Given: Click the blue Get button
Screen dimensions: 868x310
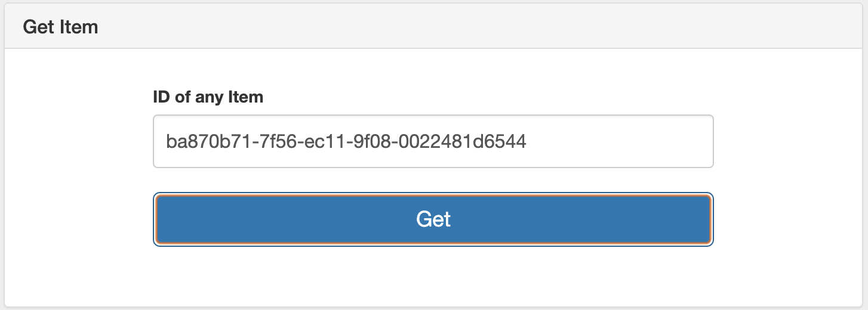Looking at the screenshot, I should 433,219.
